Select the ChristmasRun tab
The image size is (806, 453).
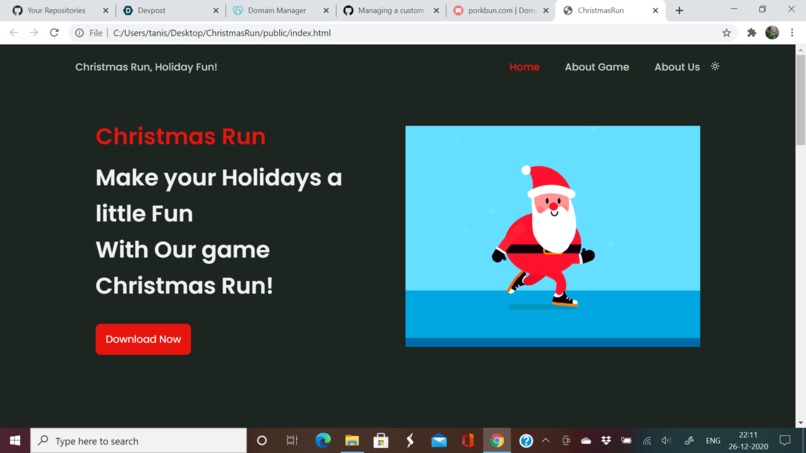click(600, 10)
